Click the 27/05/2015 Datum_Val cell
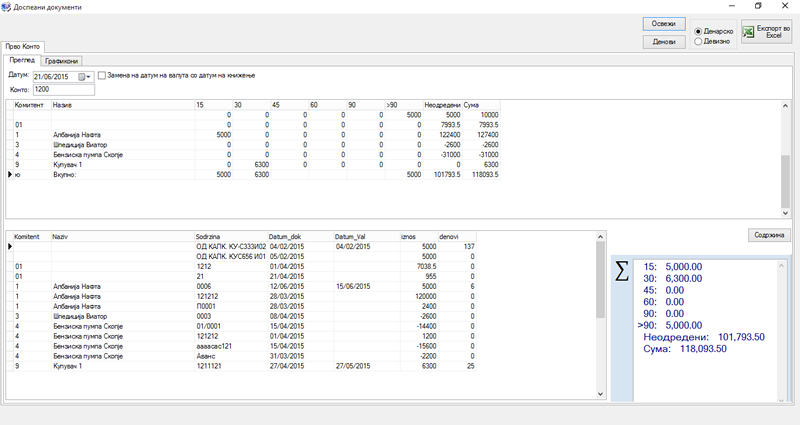Image resolution: width=800 pixels, height=426 pixels. [367, 366]
